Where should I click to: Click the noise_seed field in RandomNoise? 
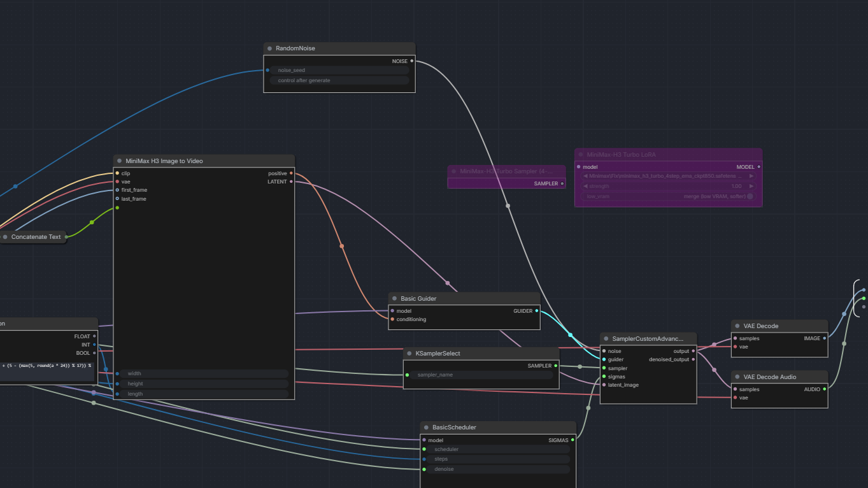(339, 70)
